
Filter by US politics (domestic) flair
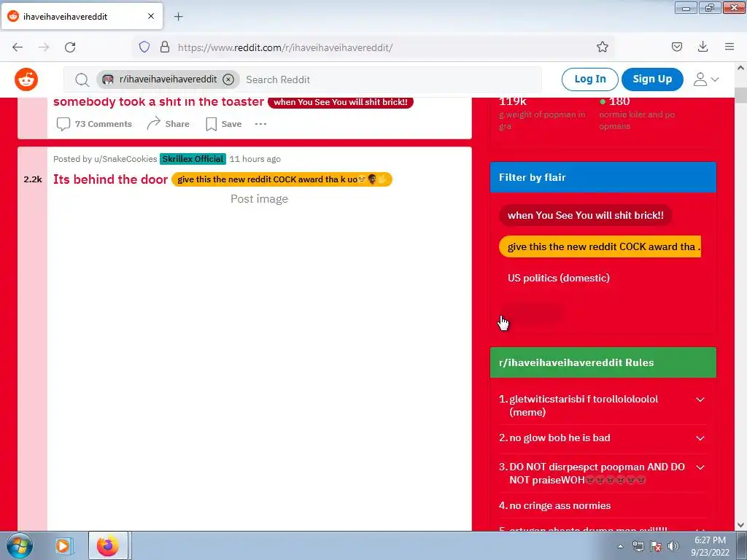[558, 278]
